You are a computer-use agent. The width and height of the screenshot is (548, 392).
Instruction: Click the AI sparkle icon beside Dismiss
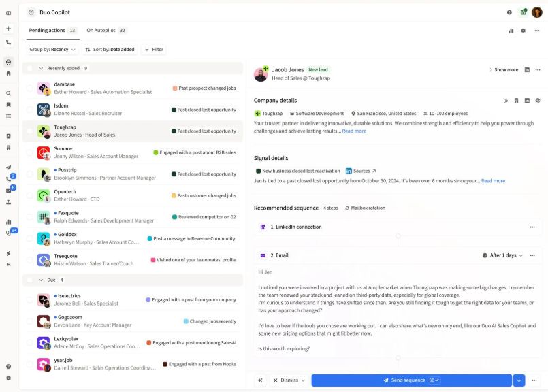coord(260,380)
